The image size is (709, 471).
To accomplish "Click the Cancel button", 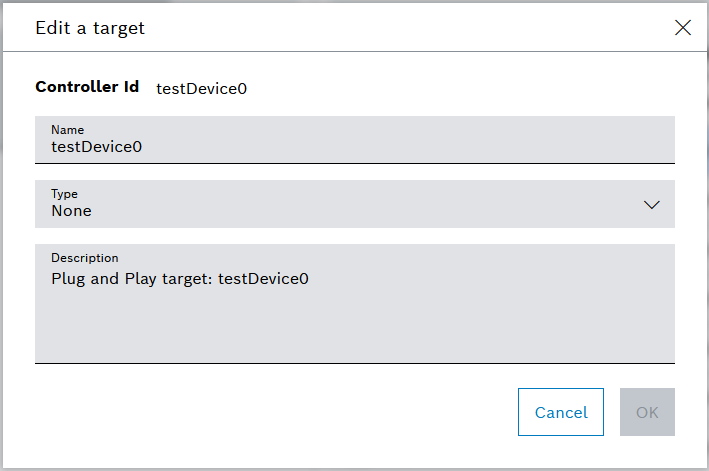I will point(561,412).
